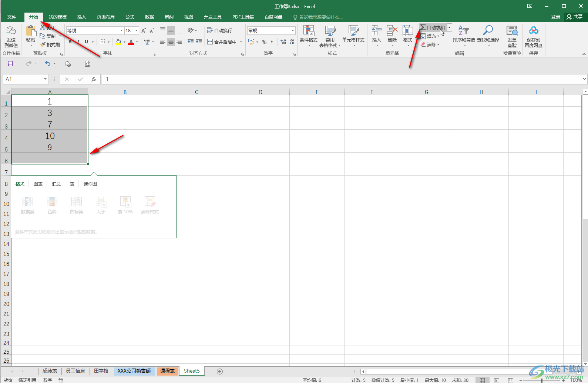
Task: Toggle Wrap Text (自动换行) option
Action: pos(220,30)
